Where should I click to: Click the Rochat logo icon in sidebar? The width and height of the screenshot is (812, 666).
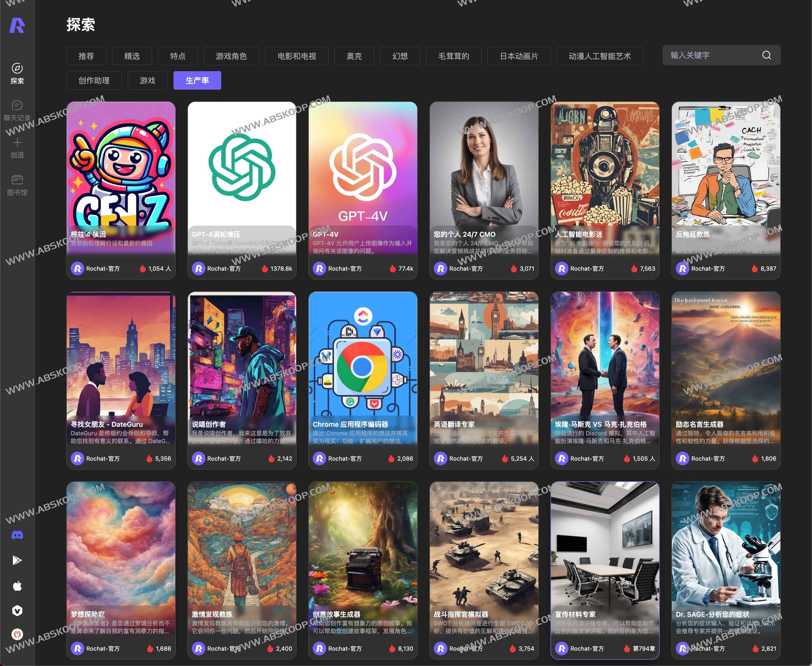coord(17,25)
